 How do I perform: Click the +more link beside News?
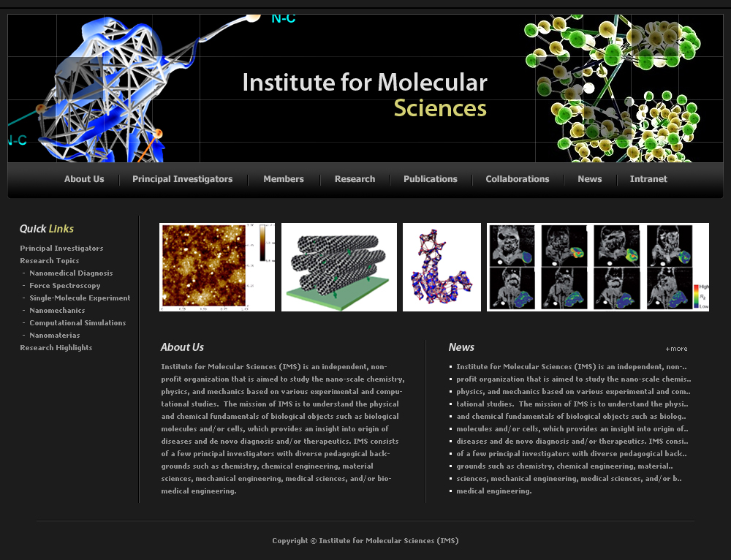676,349
